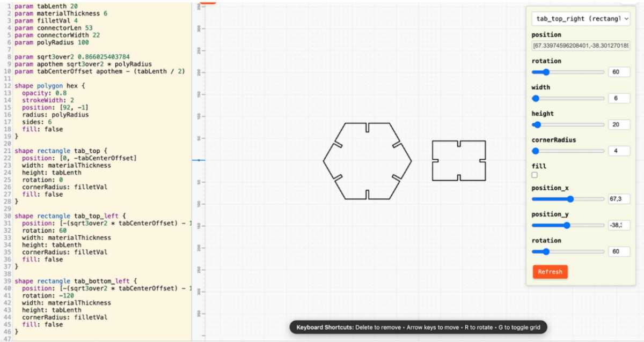Screen dimensions: 644x342
Task: Click the blue marker on the vertical ruler
Action: (199, 159)
